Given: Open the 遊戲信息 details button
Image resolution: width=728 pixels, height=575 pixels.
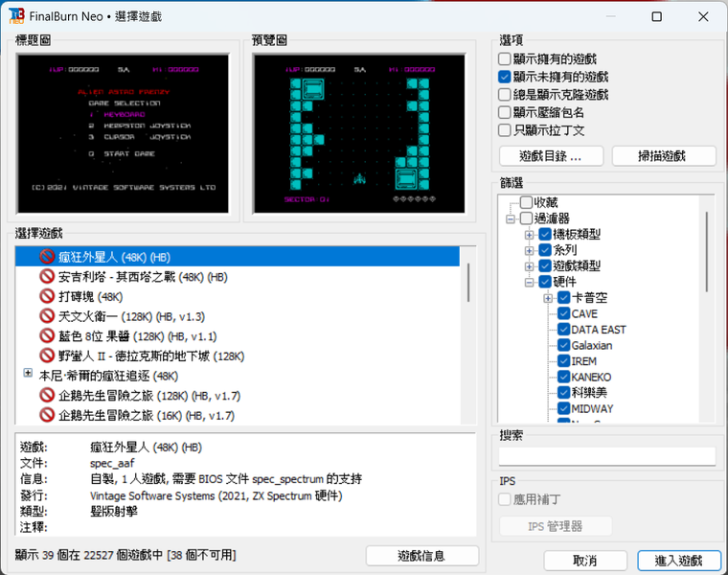Looking at the screenshot, I should pyautogui.click(x=422, y=556).
